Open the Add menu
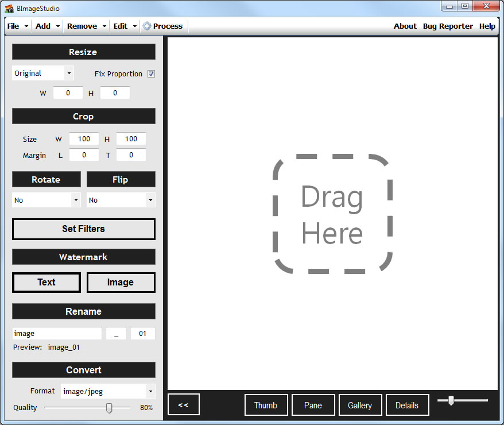This screenshot has width=504, height=425. (x=43, y=26)
